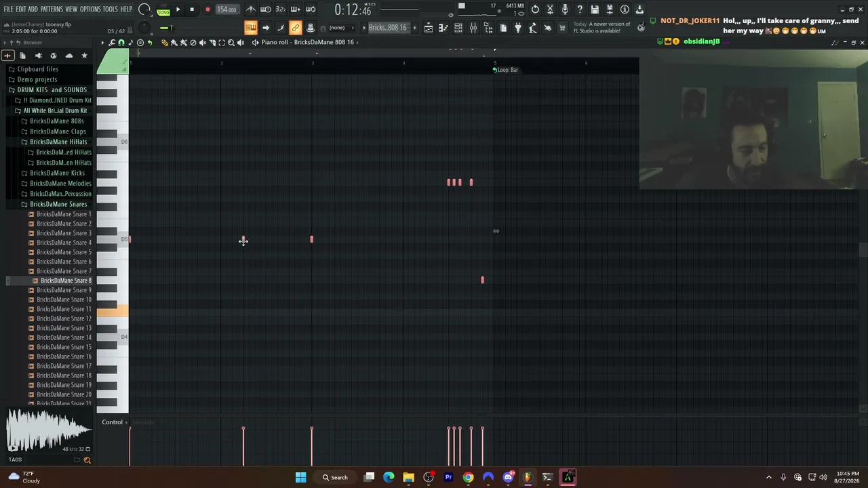The image size is (868, 488).
Task: Open the piano roll target channel title dropdown
Action: (x=308, y=43)
